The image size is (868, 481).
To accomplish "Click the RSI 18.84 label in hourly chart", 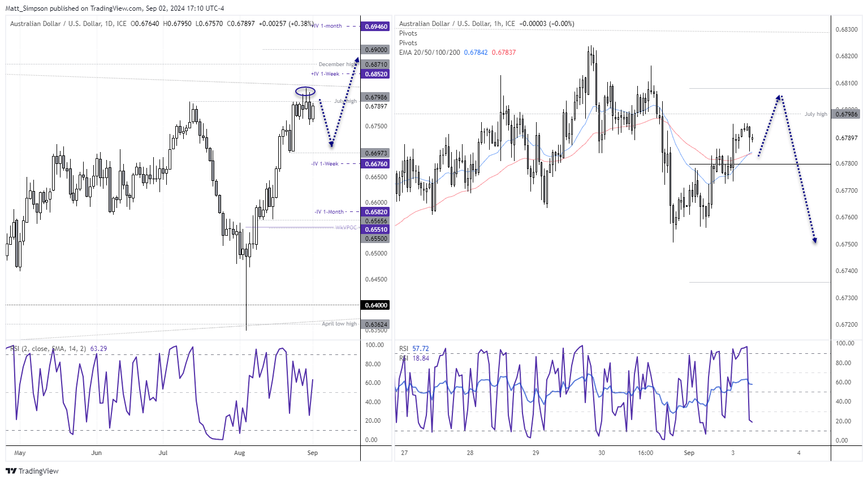I will pyautogui.click(x=414, y=358).
